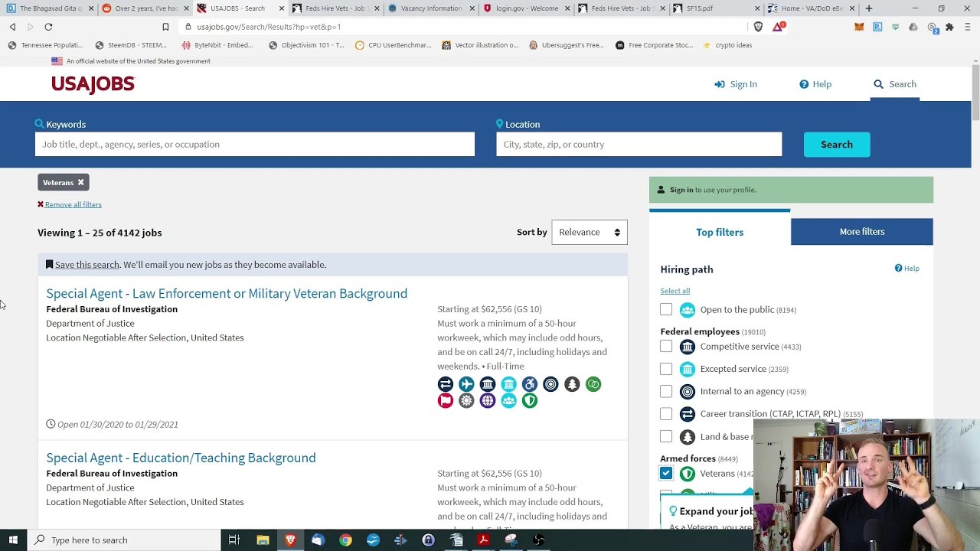Click the page vertical scrollbar
Viewport: 980px width, 551px height.
pos(975,92)
